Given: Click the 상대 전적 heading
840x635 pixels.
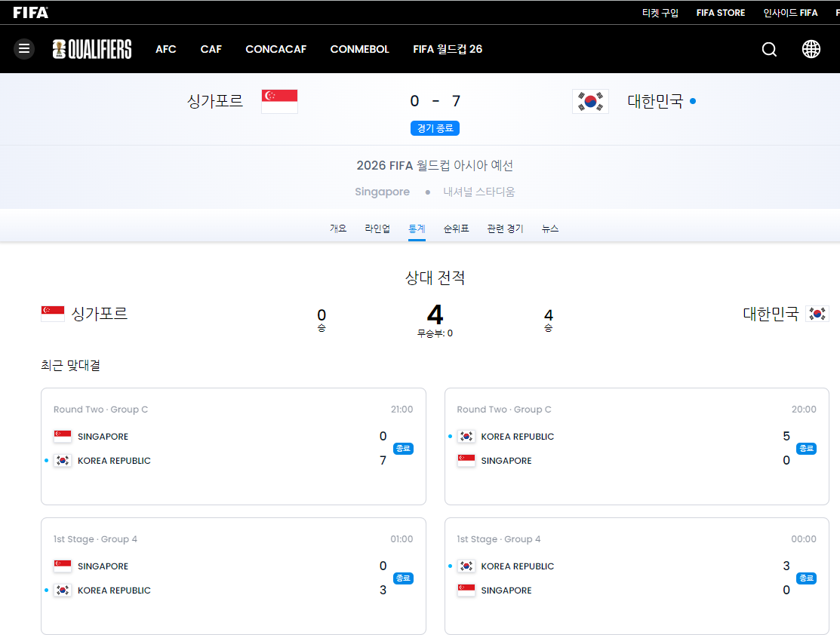Looking at the screenshot, I should tap(435, 278).
